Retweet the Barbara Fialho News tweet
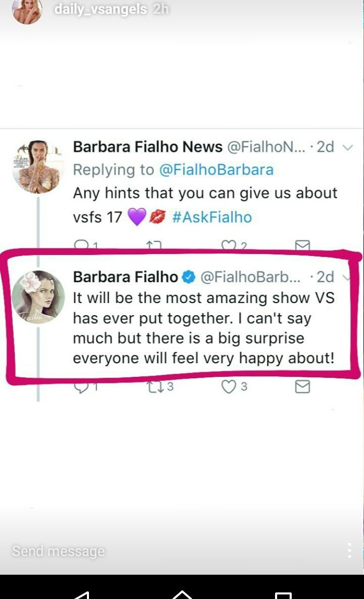The image size is (364, 599). (154, 245)
